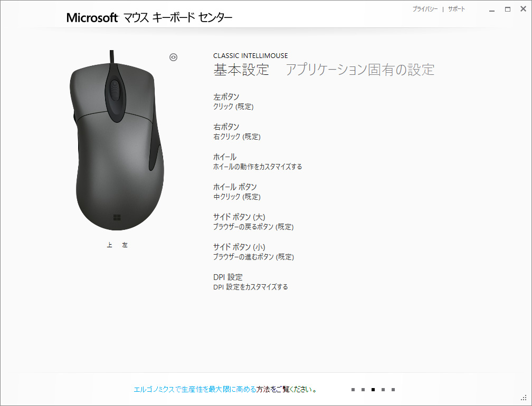Show mouse left view with 左
This screenshot has width=532, height=406.
click(x=125, y=245)
